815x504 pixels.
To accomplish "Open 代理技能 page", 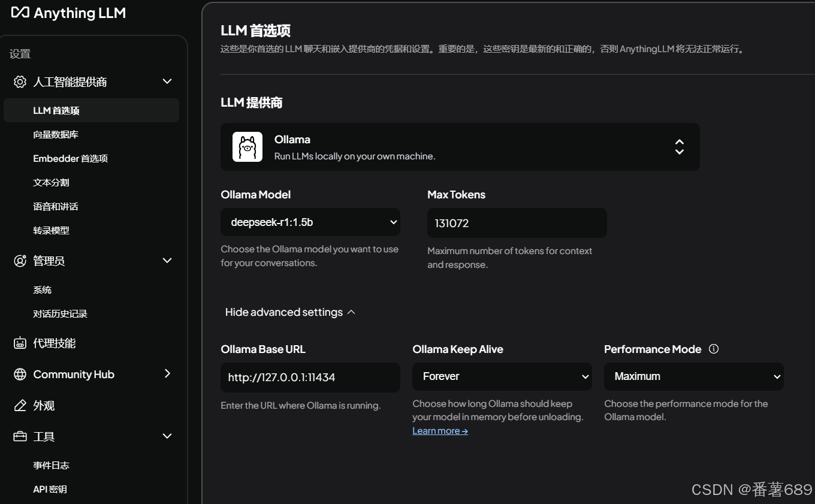I will pos(55,343).
